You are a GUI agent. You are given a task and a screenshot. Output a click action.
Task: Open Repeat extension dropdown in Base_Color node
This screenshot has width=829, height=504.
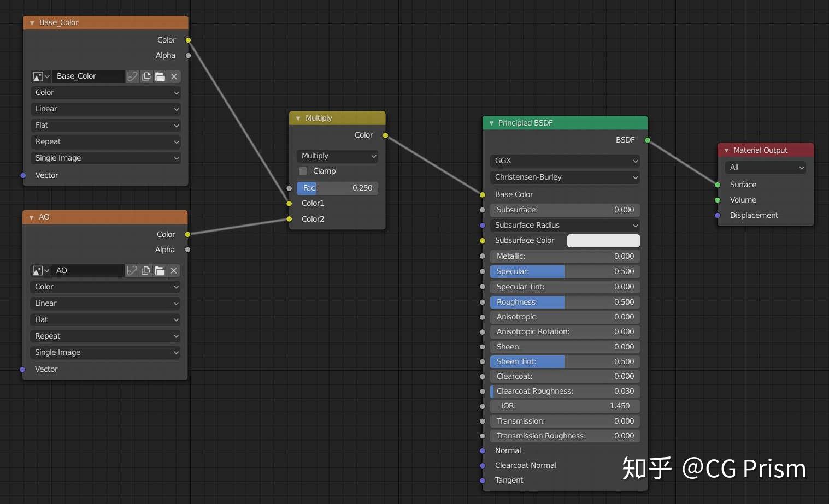tap(106, 142)
